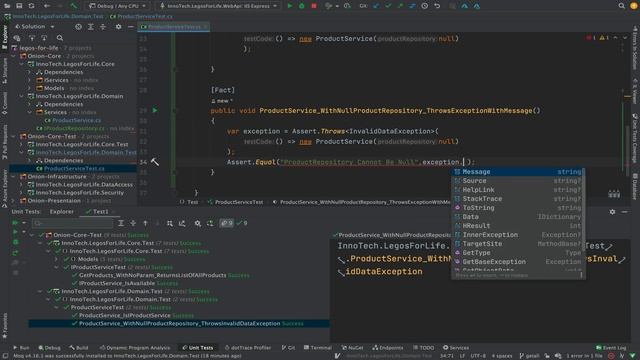The height and width of the screenshot is (360, 640).
Task: Select GetProducts_WithNoParam_ReturnsListOfAllProducts test
Action: coord(153,276)
